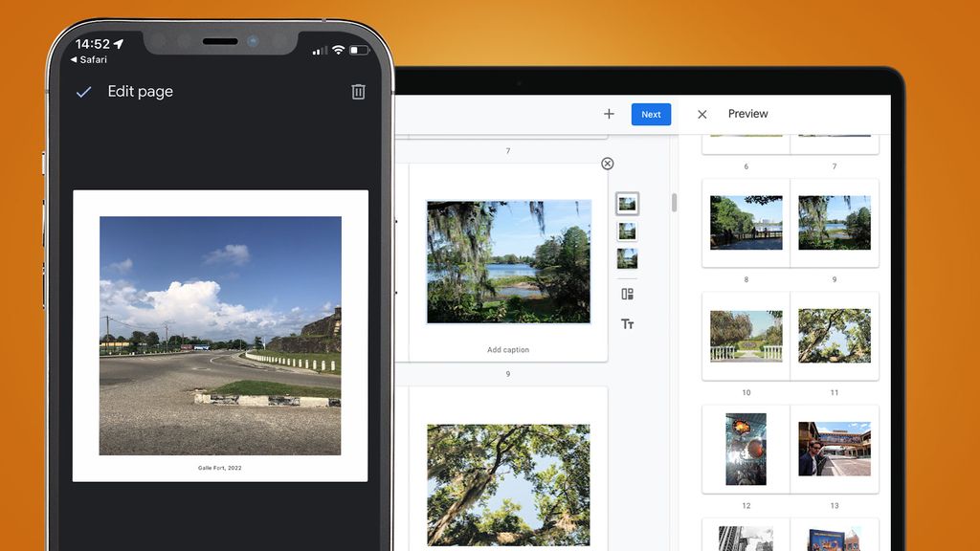Open page 13 in the Preview panel
This screenshot has height=551, width=980.
[x=835, y=448]
